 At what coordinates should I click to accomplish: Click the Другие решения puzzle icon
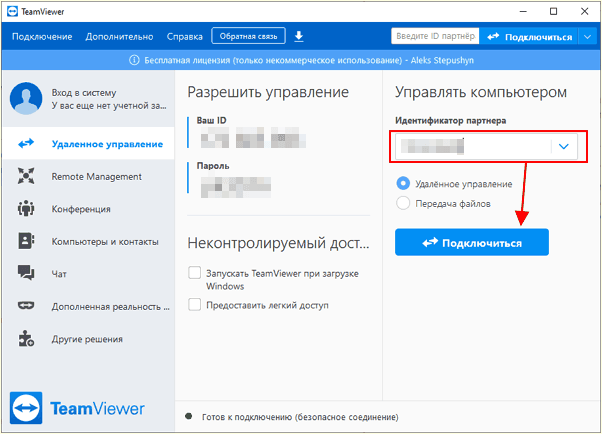pyautogui.click(x=26, y=338)
